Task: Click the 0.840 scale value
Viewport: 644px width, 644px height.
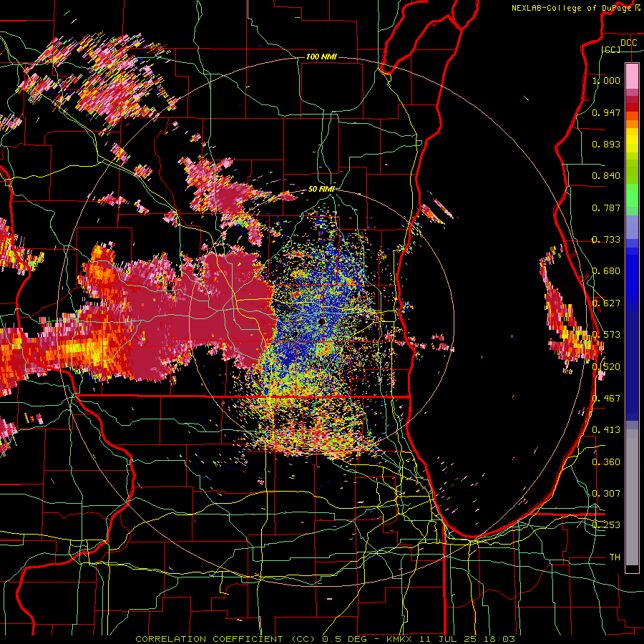Action: pos(606,176)
